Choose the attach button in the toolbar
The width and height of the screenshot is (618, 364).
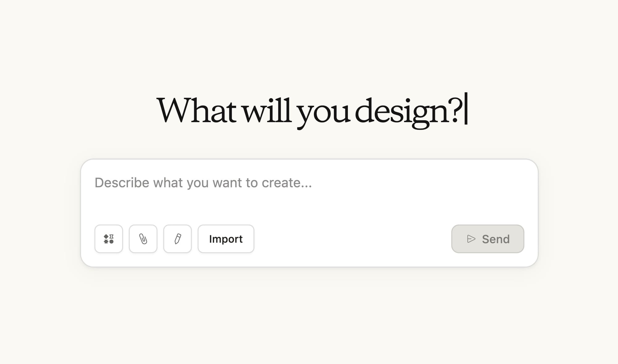(x=143, y=239)
